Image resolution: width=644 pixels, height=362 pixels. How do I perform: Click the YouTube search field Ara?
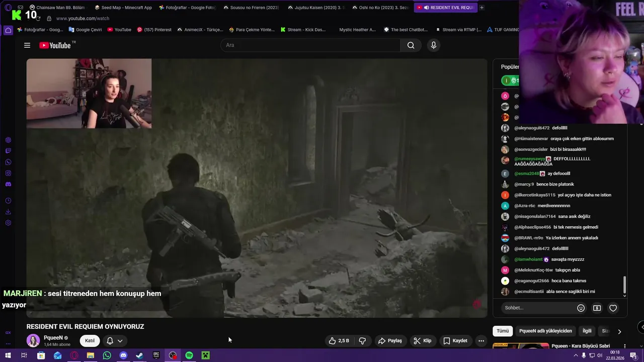[310, 45]
